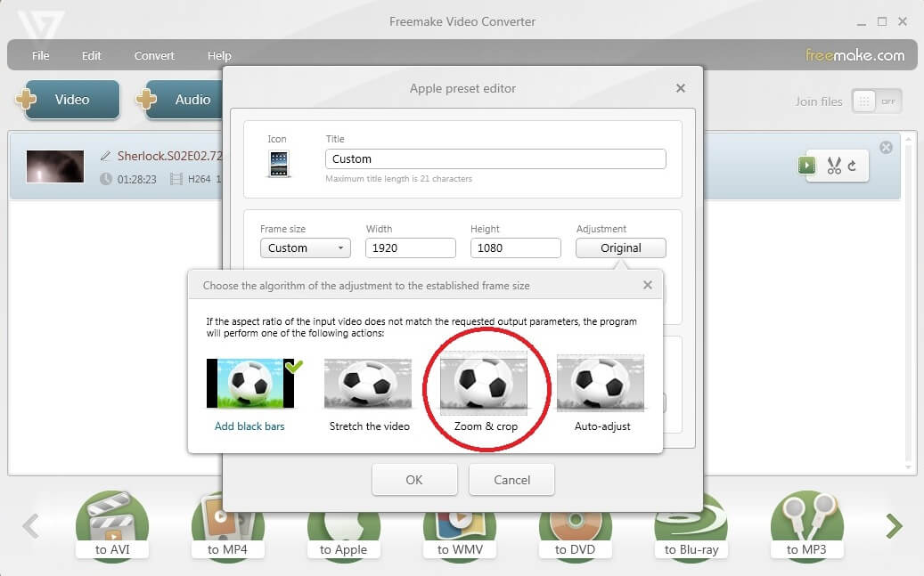This screenshot has width=924, height=576.
Task: Open the scissors cut tool for Sherlock file
Action: pos(834,166)
